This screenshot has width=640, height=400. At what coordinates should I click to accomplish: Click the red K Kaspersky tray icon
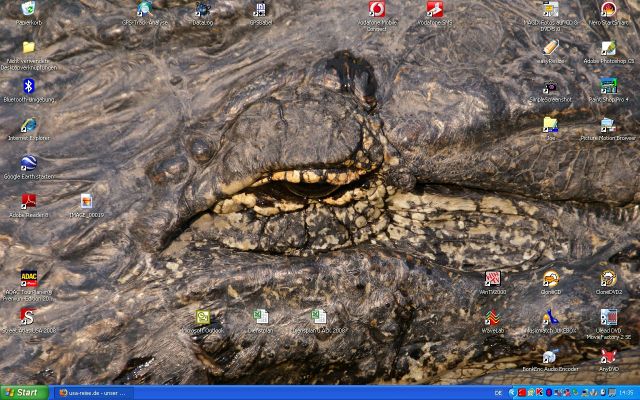539,393
